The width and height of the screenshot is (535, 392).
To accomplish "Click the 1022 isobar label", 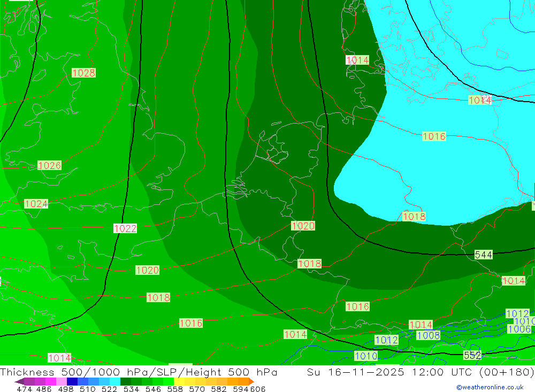I will point(125,228).
